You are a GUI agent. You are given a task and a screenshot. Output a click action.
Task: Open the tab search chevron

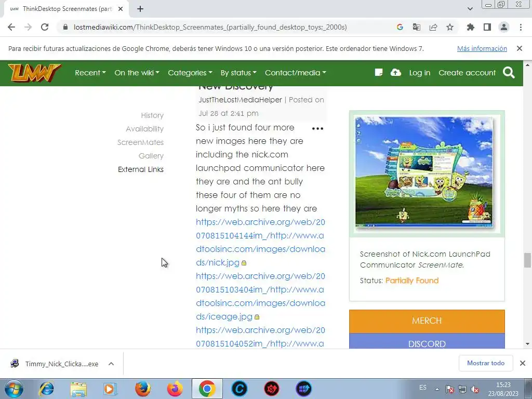[470, 9]
